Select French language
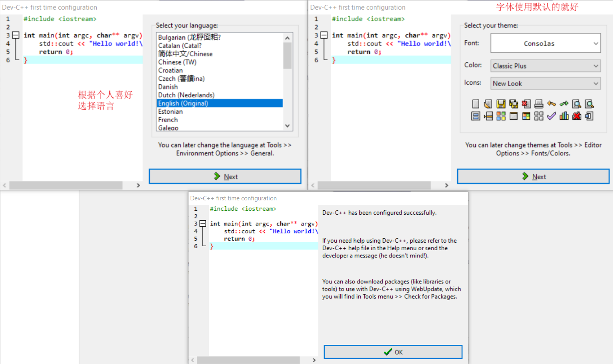Screen dimensions: 613x364 [x=220, y=120]
